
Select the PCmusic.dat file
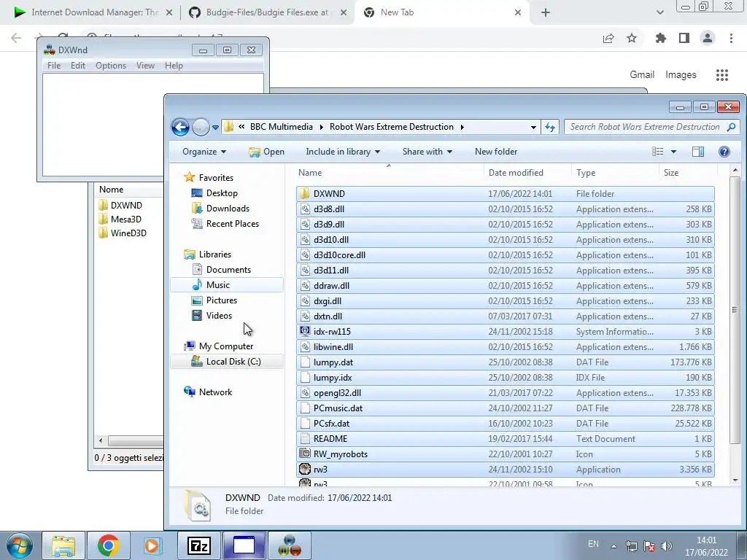tap(505, 408)
